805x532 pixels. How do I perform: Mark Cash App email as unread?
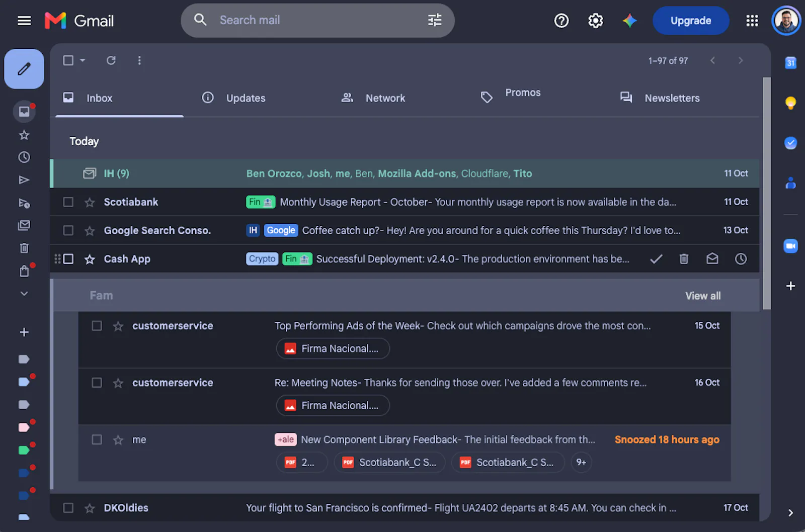click(x=712, y=259)
